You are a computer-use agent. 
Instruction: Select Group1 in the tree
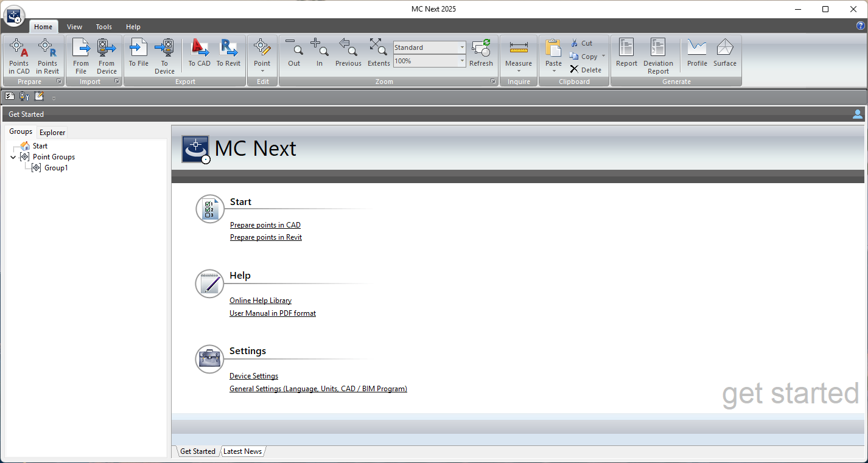[x=56, y=168]
